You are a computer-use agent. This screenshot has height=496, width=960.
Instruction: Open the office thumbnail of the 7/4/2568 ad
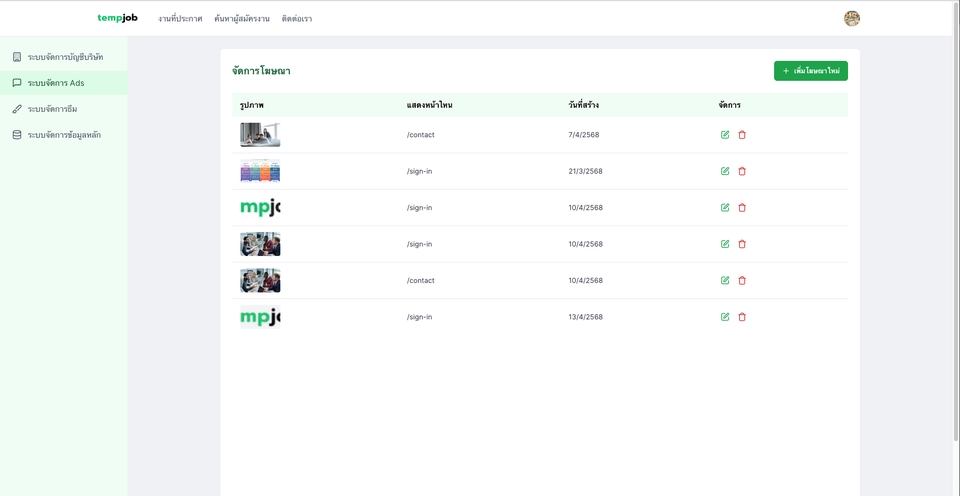tap(260, 135)
